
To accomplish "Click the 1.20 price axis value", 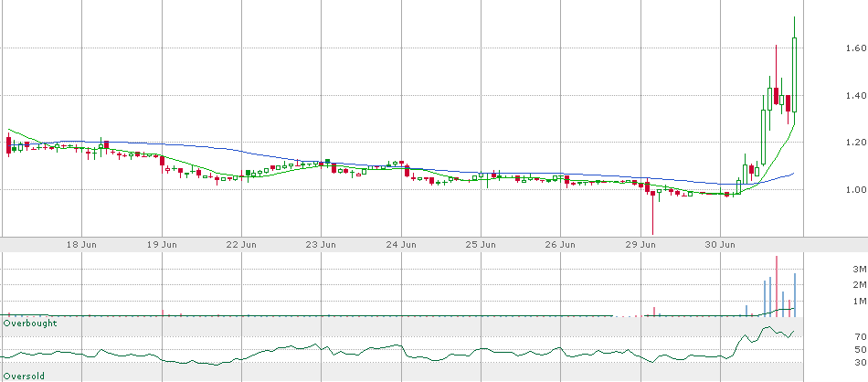I will pyautogui.click(x=856, y=143).
